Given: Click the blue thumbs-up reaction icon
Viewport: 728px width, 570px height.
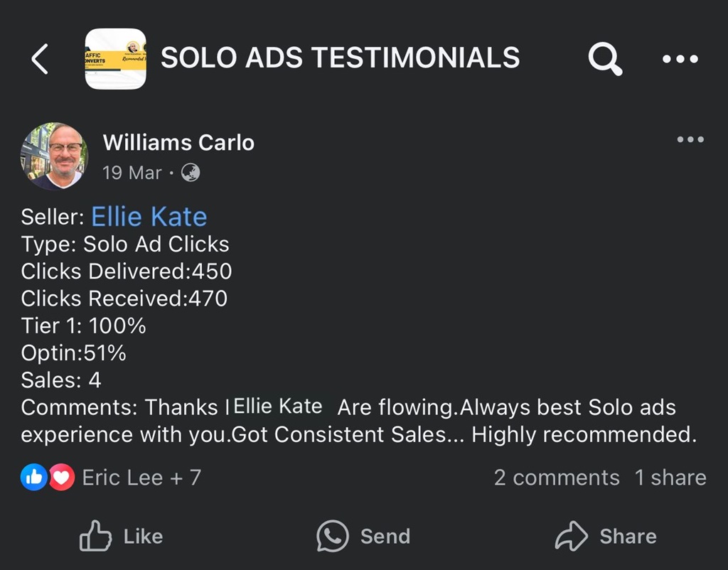Looking at the screenshot, I should pyautogui.click(x=34, y=478).
